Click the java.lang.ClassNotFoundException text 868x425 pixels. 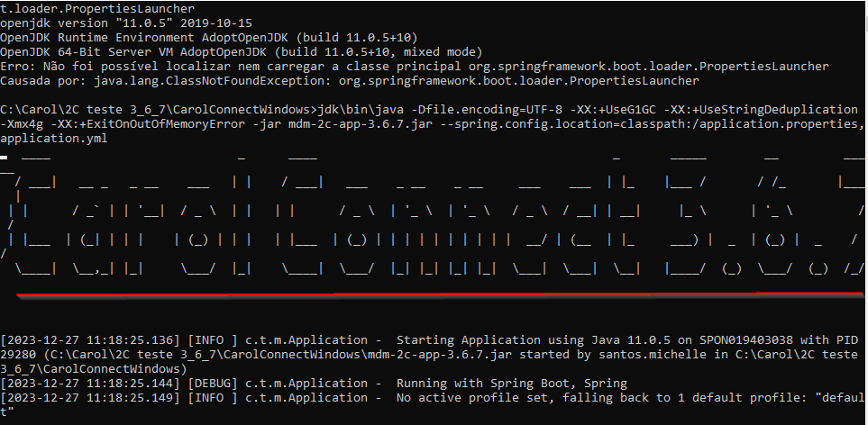[220, 81]
